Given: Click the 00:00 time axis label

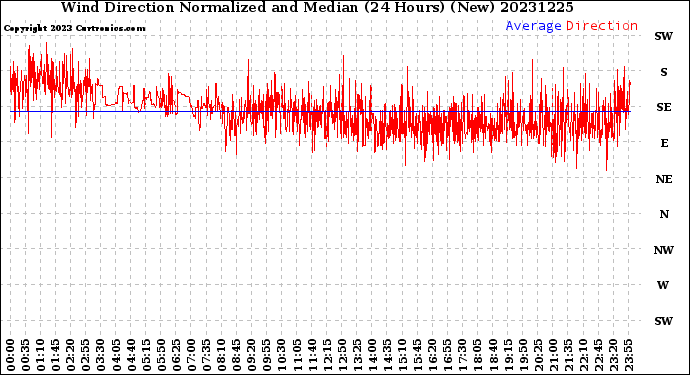Looking at the screenshot, I should (x=11, y=355).
